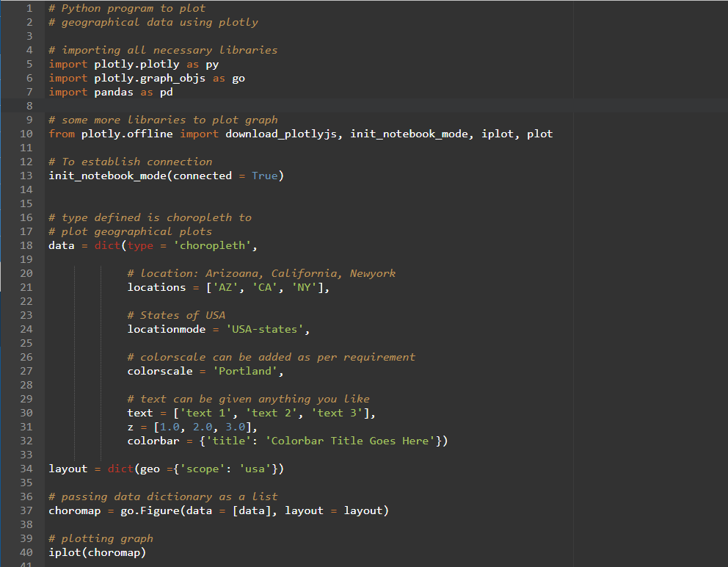Click 'dict' keyword on line 18

[x=107, y=245]
